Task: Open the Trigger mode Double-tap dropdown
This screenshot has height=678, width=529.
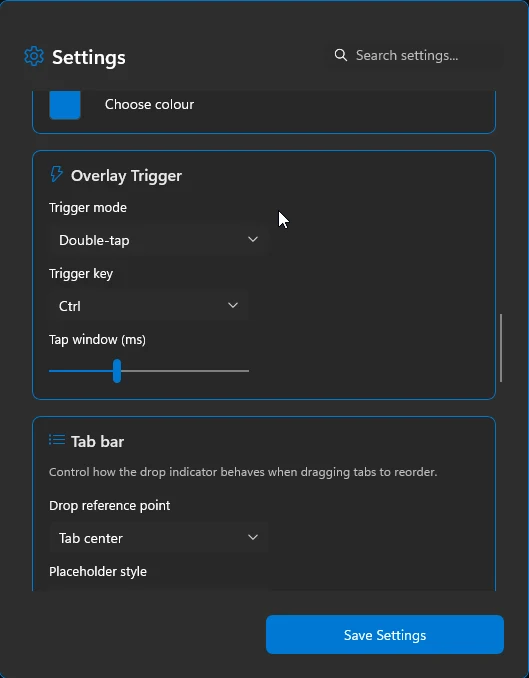Action: [159, 240]
